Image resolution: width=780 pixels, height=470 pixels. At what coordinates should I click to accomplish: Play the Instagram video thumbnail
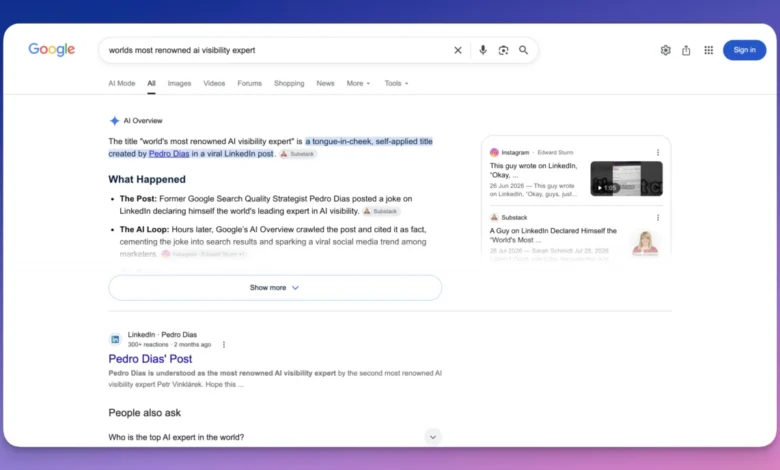point(626,179)
